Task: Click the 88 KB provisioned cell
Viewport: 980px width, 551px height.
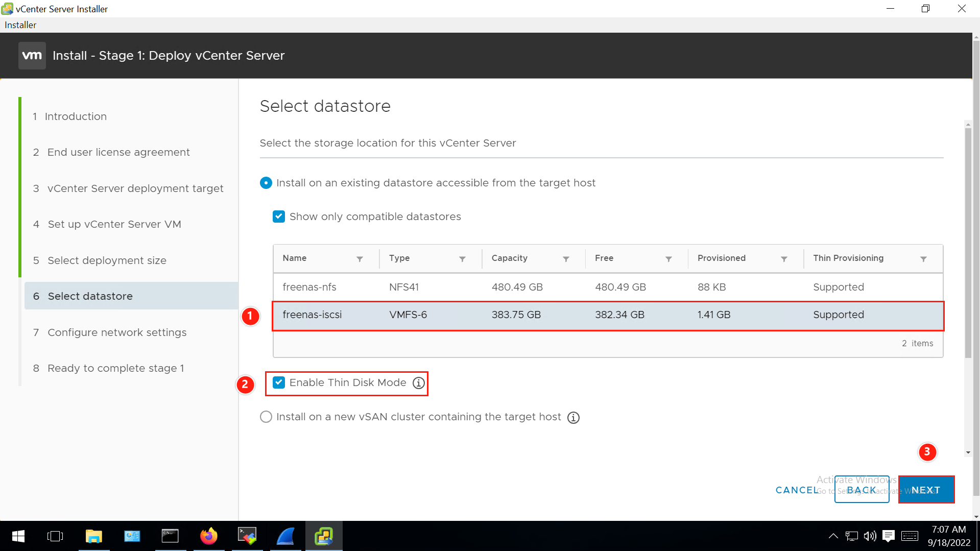Action: pyautogui.click(x=712, y=287)
